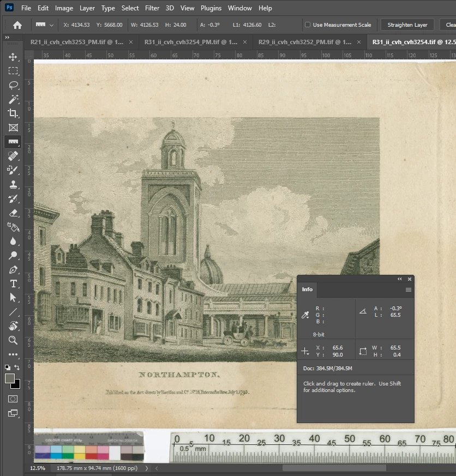Select the Lasso tool
The width and height of the screenshot is (456, 476).
13,85
